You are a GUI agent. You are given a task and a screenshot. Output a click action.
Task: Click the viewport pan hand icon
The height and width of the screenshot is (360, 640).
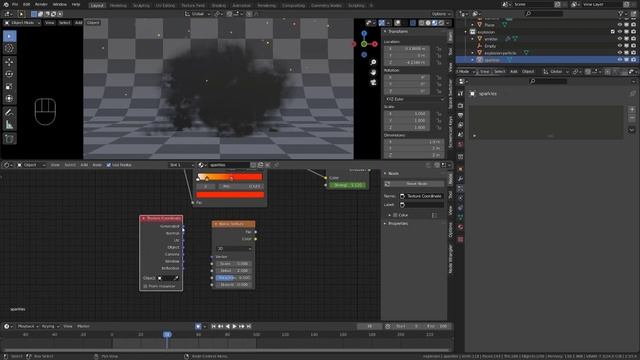click(373, 72)
